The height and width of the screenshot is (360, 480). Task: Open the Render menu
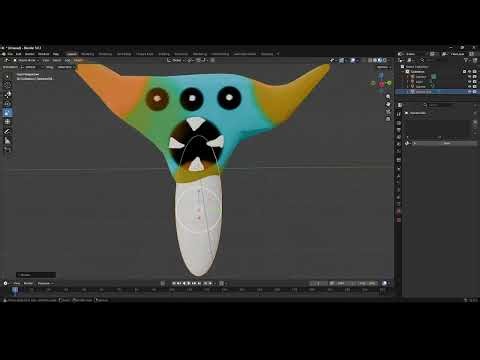[x=30, y=54]
